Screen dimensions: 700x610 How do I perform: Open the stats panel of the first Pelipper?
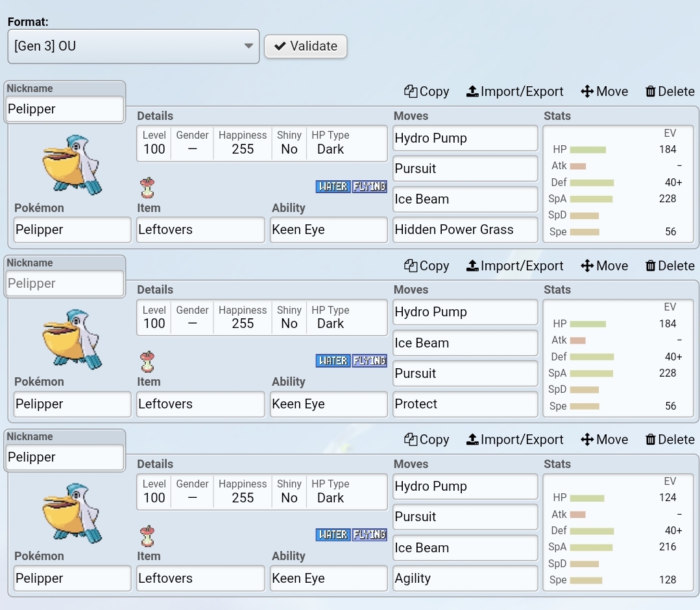tap(618, 184)
